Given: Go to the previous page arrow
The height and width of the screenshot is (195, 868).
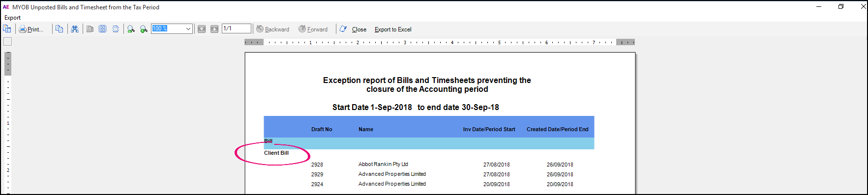Looking at the screenshot, I should 202,29.
